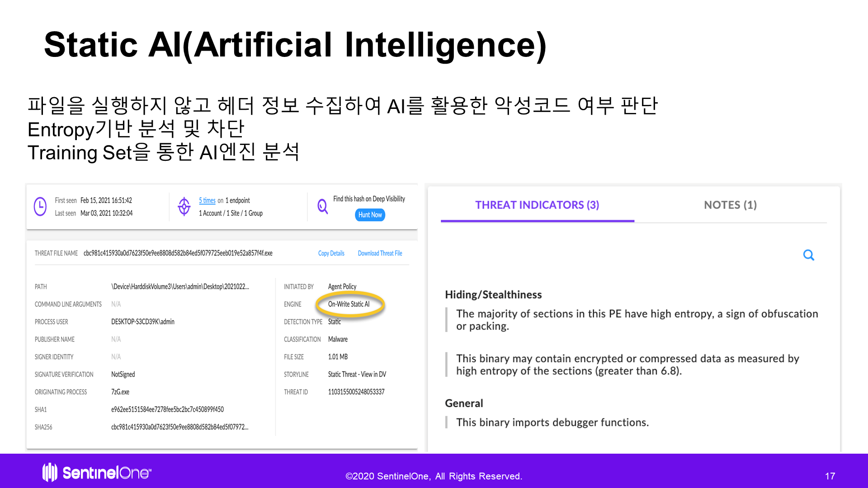The image size is (868, 488).
Task: Click the truncated PATH value
Action: point(180,287)
